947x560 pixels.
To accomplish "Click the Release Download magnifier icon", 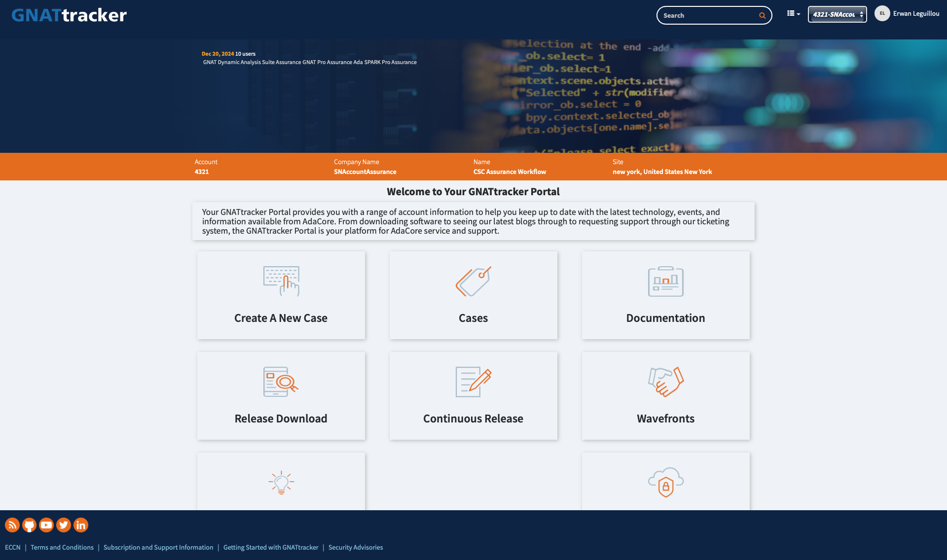I will pyautogui.click(x=281, y=382).
